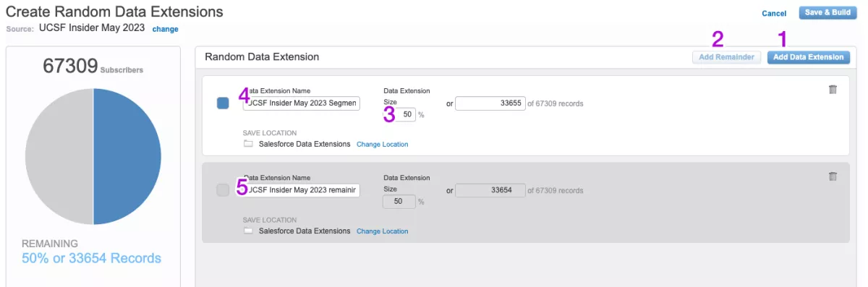
Task: Click the blue color swatch of first extension
Action: pyautogui.click(x=223, y=103)
